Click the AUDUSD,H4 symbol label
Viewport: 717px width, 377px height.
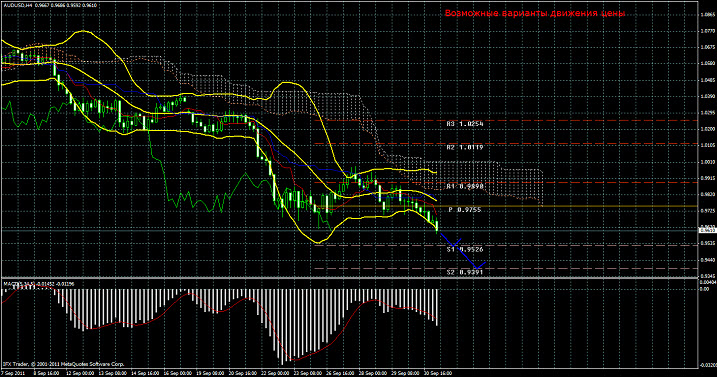pos(17,5)
